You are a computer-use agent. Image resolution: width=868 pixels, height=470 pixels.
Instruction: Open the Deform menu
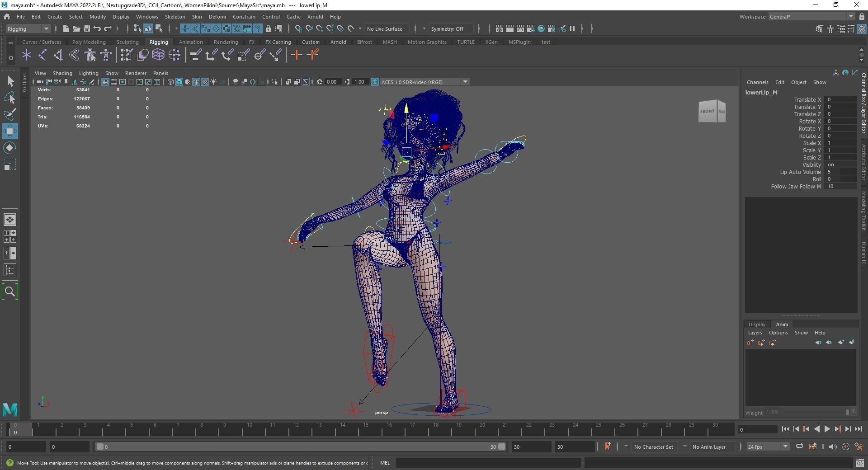pyautogui.click(x=217, y=17)
